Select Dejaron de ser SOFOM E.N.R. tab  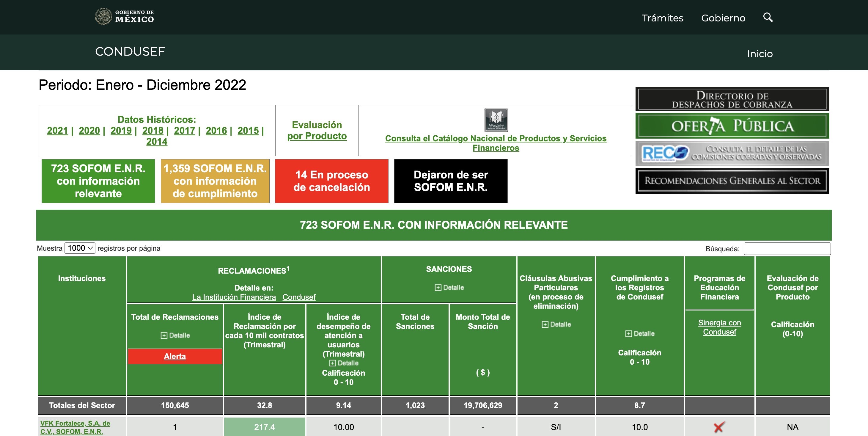tap(451, 181)
